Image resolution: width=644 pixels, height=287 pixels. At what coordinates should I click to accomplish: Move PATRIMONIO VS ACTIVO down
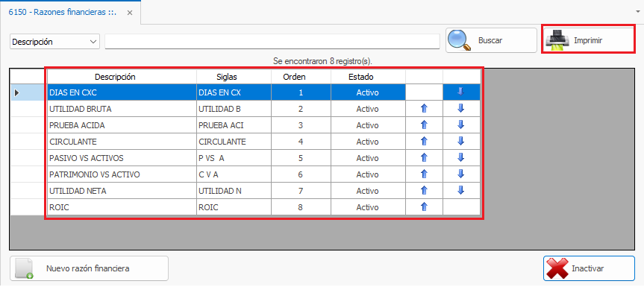pyautogui.click(x=461, y=174)
